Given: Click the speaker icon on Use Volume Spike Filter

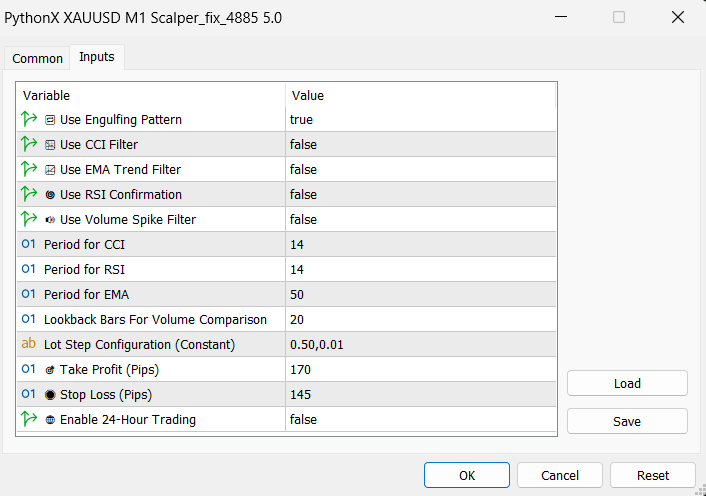Looking at the screenshot, I should pos(50,220).
